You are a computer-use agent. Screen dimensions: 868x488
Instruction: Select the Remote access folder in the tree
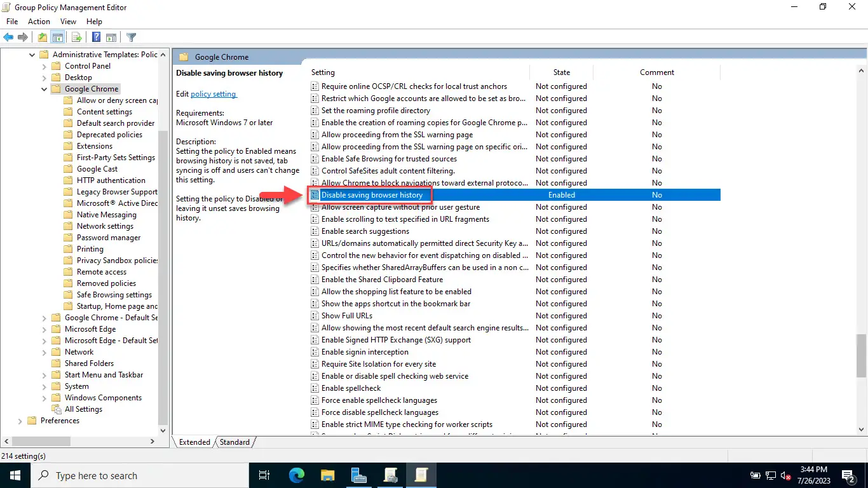[x=101, y=272]
